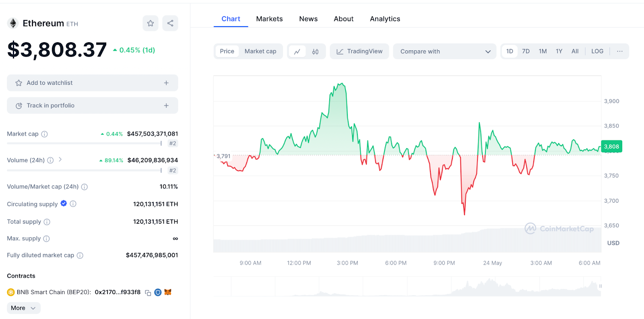Select the line chart style icon
The image size is (644, 319).
(297, 51)
